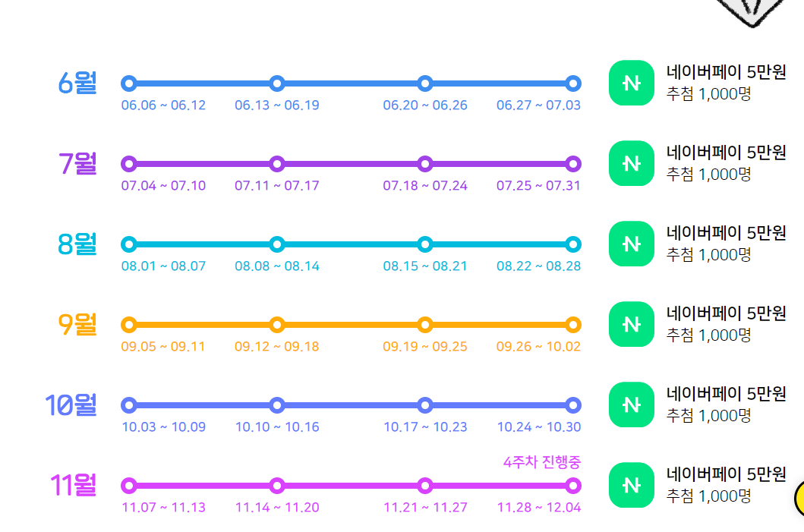Select the 10.10 ~ 10.16 week marker
The height and width of the screenshot is (532, 804).
point(277,405)
